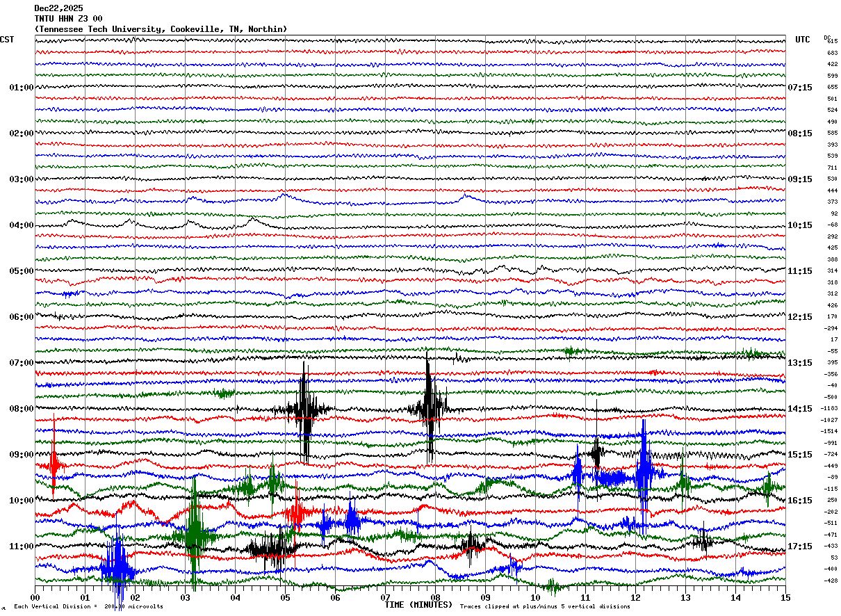Select the 06:00 CST row label

coord(22,317)
